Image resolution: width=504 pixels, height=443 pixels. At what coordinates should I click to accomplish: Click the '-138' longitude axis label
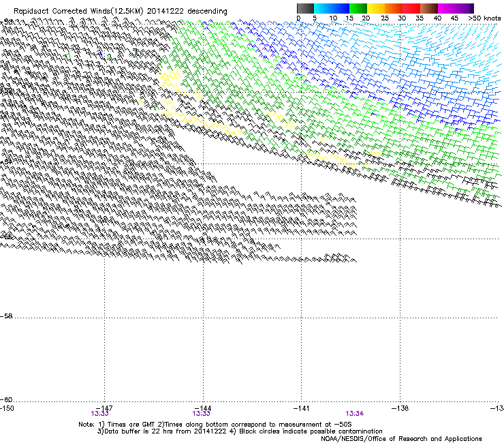pyautogui.click(x=400, y=408)
